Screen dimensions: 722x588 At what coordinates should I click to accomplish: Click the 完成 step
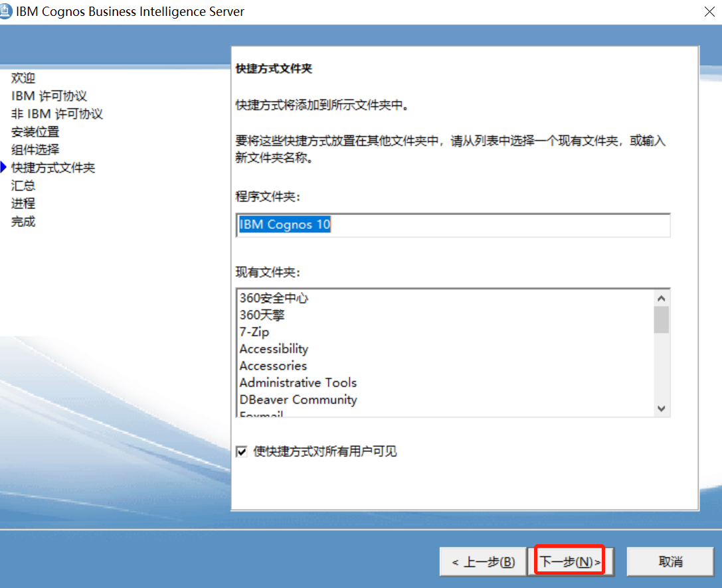pos(23,221)
